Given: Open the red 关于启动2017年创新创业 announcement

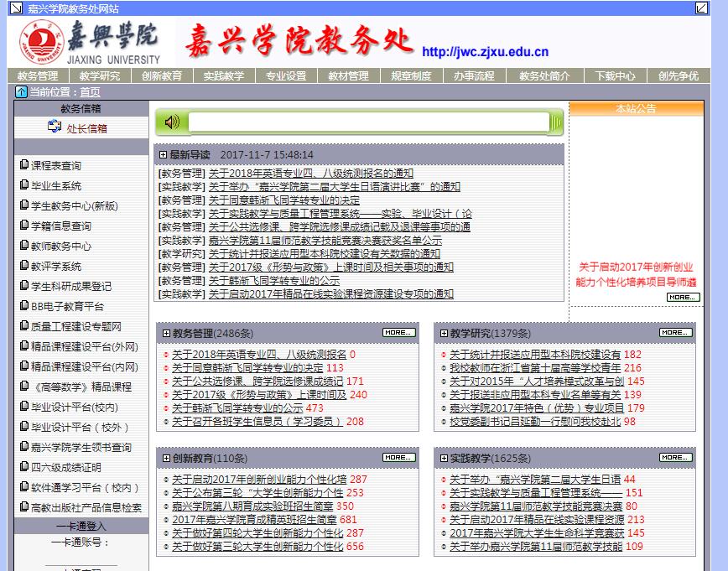Looking at the screenshot, I should (636, 274).
